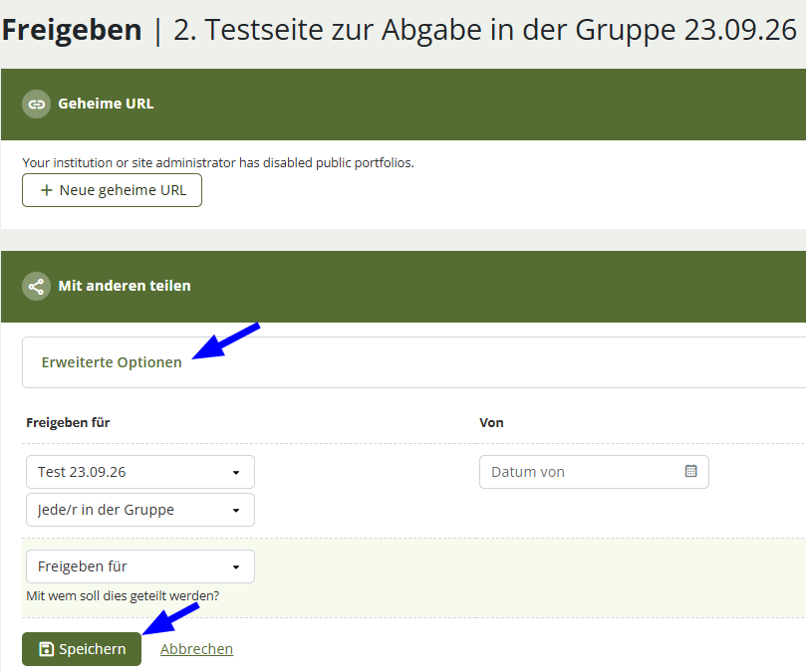This screenshot has width=806, height=672.
Task: Click the page title Freigeben
Action: click(72, 30)
